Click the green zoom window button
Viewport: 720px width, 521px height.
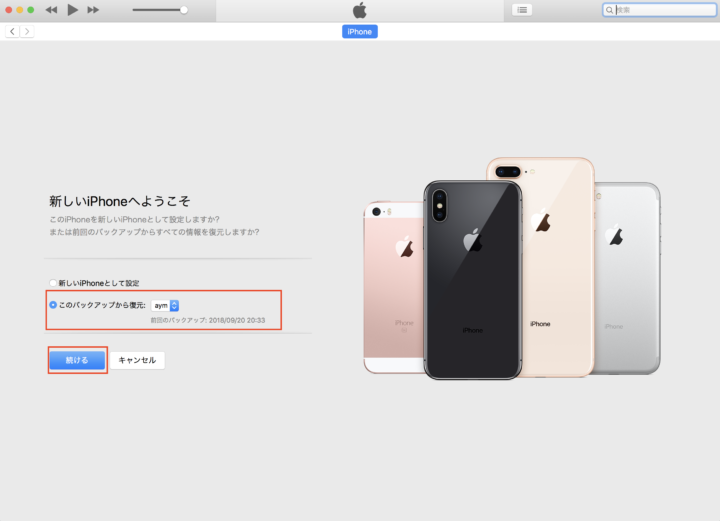[31, 10]
